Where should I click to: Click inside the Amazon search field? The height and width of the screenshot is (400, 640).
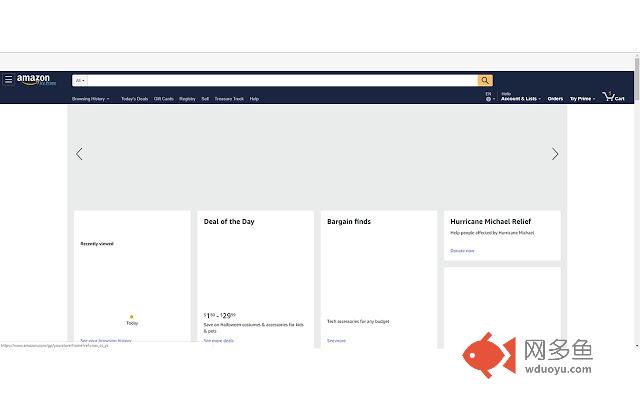(282, 80)
